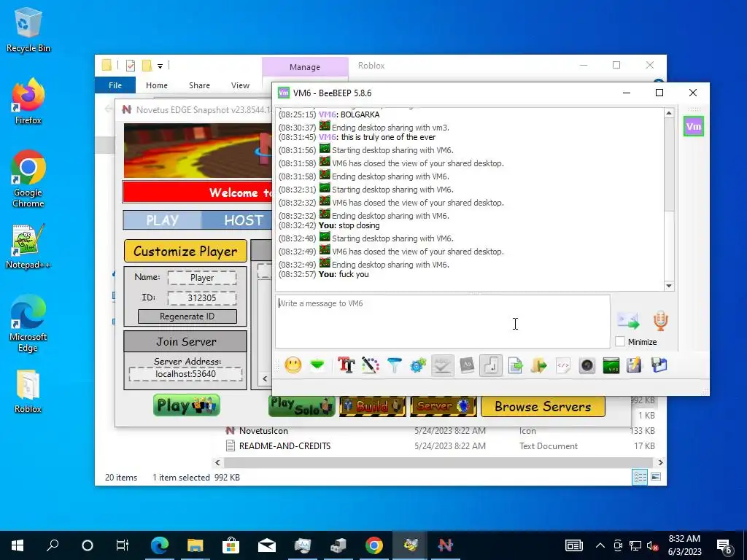Toggle the use Return key to send icon
Screen dimensions: 747x560
point(491,366)
